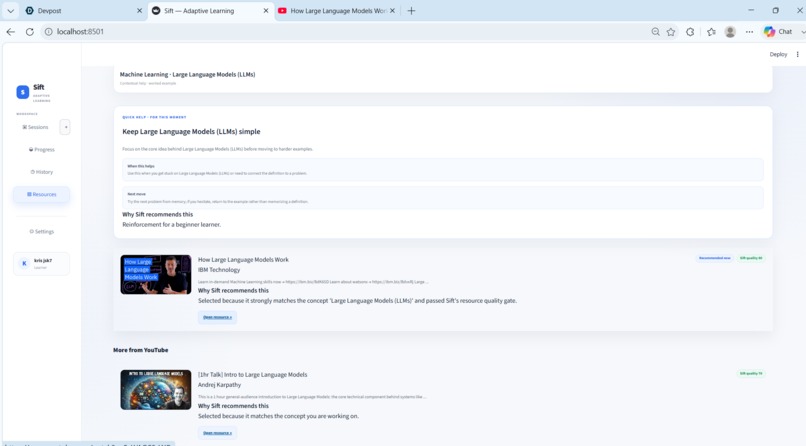
Task: Go back in browser
Action: pos(11,32)
